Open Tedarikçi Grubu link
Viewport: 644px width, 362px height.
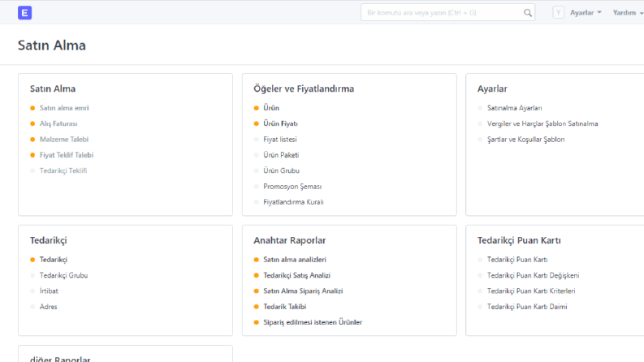click(x=63, y=275)
